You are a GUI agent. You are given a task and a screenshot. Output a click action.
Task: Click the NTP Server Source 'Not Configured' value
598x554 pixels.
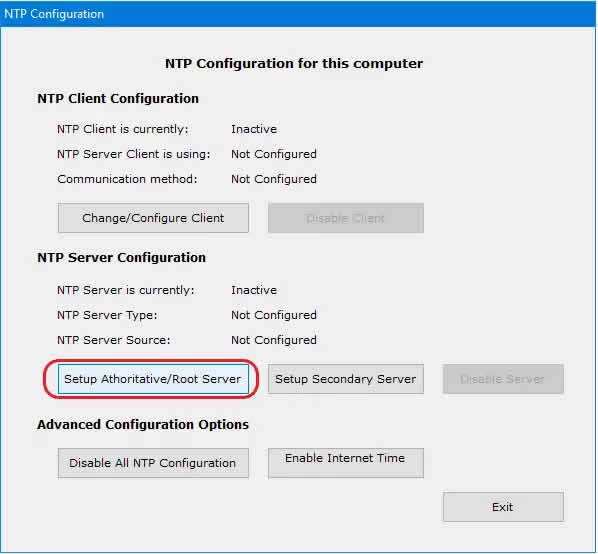(274, 340)
